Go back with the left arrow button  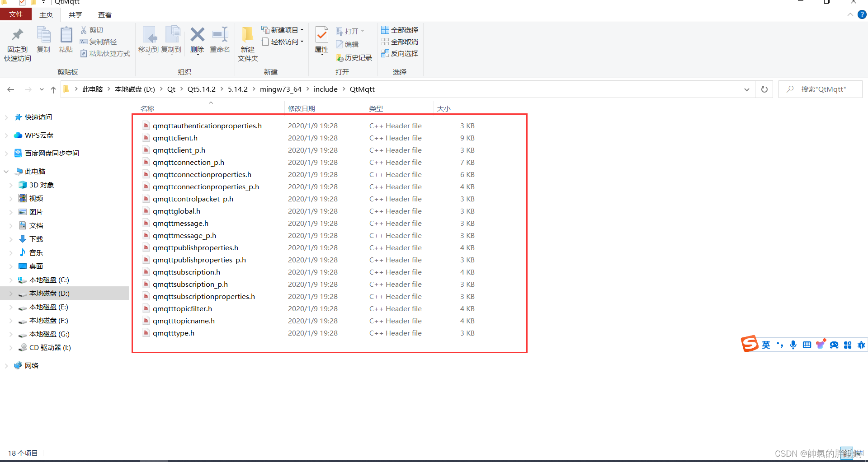(11, 89)
